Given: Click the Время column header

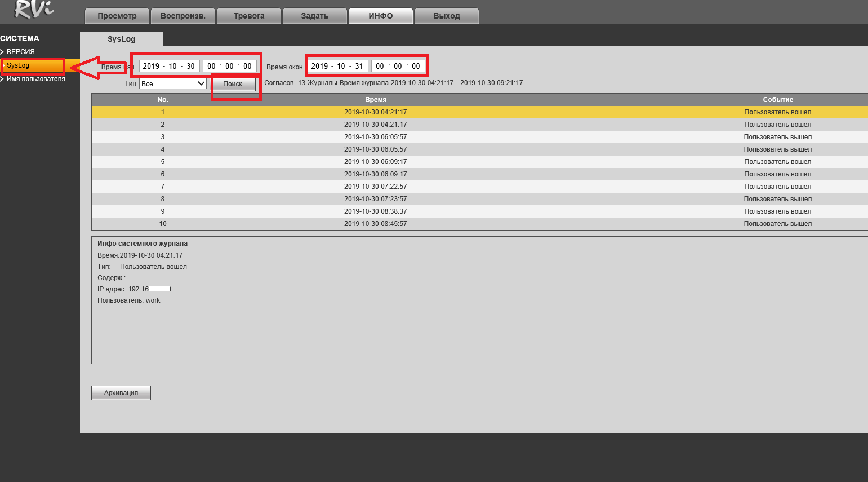Looking at the screenshot, I should pos(376,100).
